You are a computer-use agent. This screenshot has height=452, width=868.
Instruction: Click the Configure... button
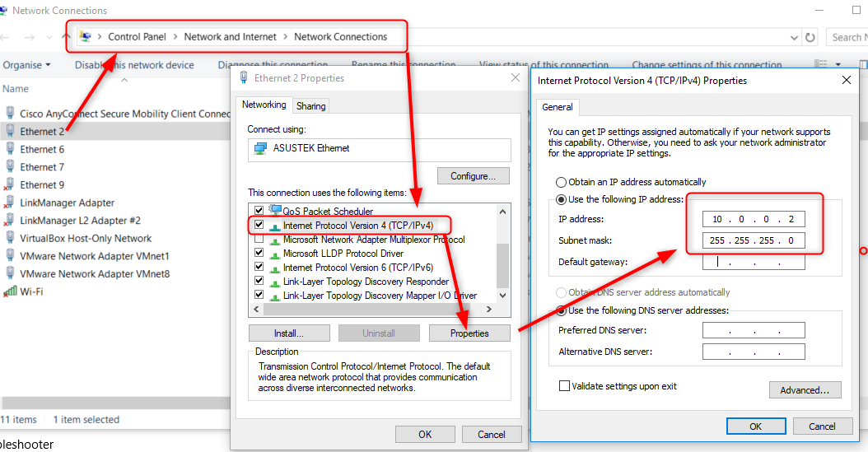click(x=473, y=176)
